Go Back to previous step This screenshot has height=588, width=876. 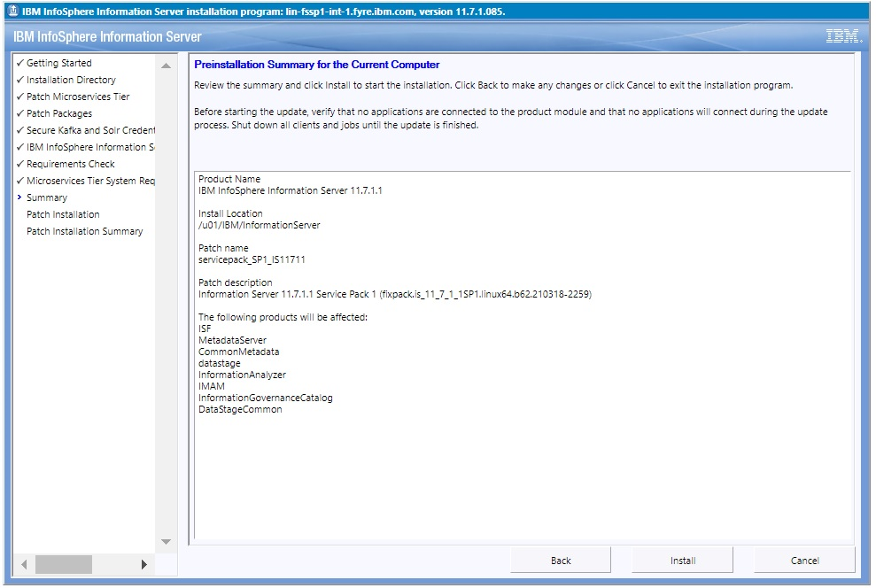click(x=561, y=560)
